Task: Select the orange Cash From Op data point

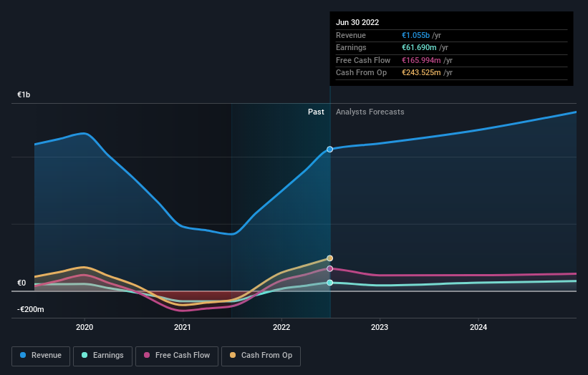Action: (329, 258)
